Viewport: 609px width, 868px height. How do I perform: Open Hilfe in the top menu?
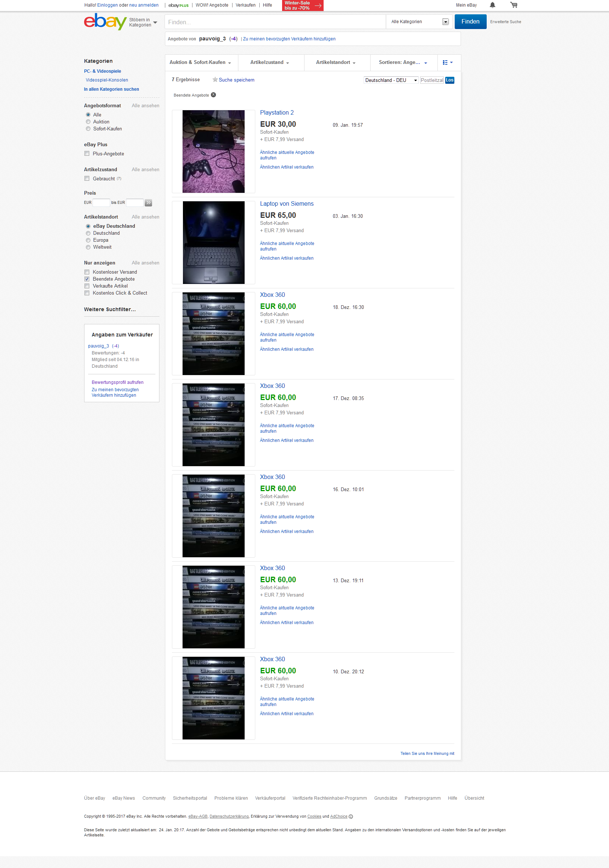tap(267, 5)
